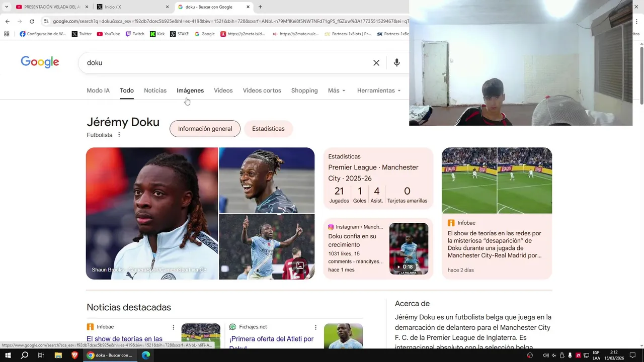Viewport: 644px width, 362px height.
Task: Open the Google bookmark
Action: pyautogui.click(x=205, y=34)
